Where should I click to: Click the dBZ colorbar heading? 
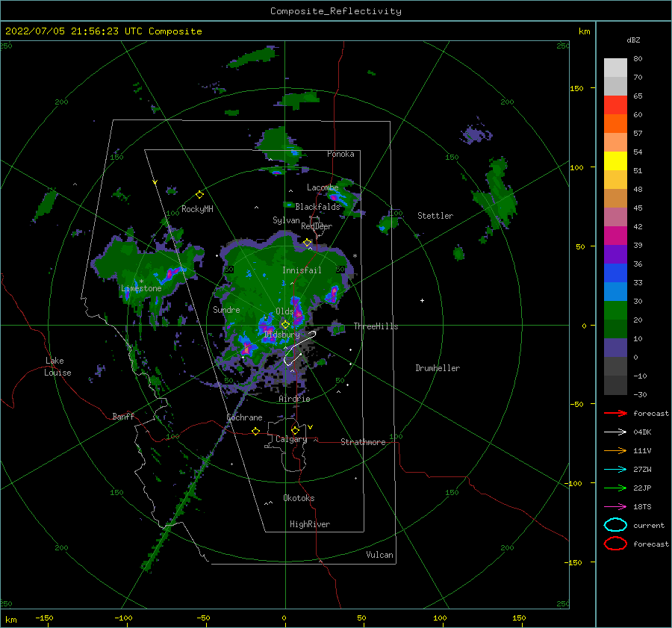[633, 40]
